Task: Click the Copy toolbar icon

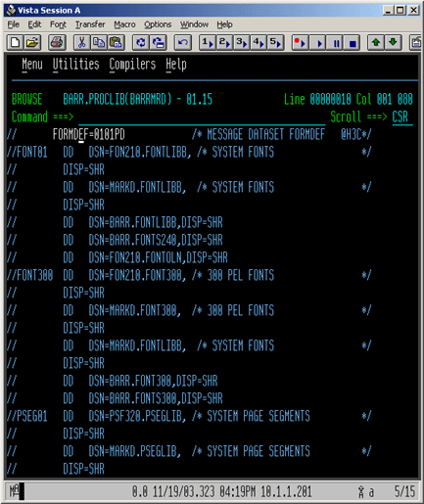Action: [x=99, y=43]
